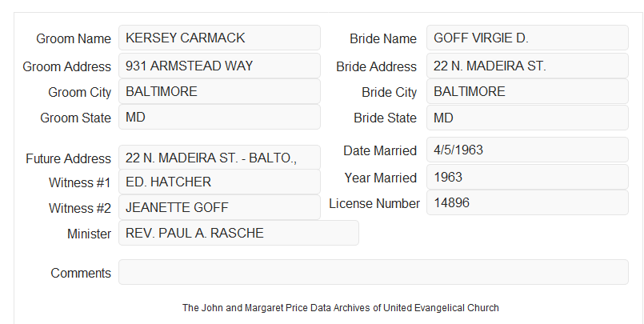This screenshot has width=644, height=324.
Task: Click the Bride City field
Action: [527, 91]
